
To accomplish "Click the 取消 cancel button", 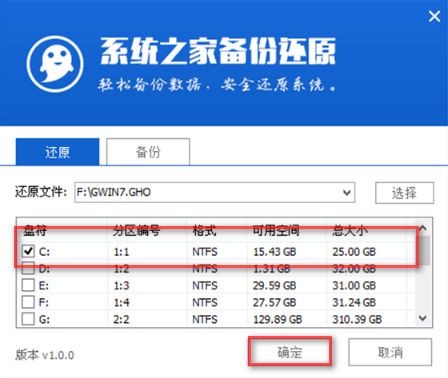I will (x=390, y=352).
